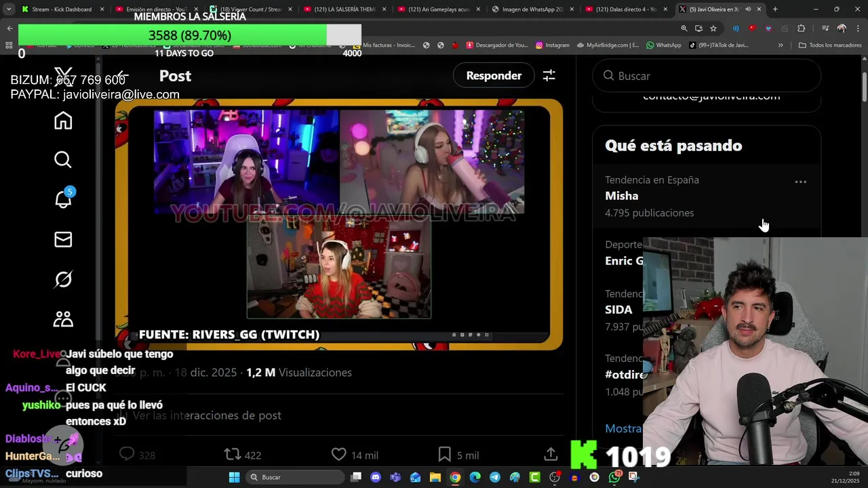Bookmark this page with the star icon
Screen dimensions: 868x488
click(713, 28)
